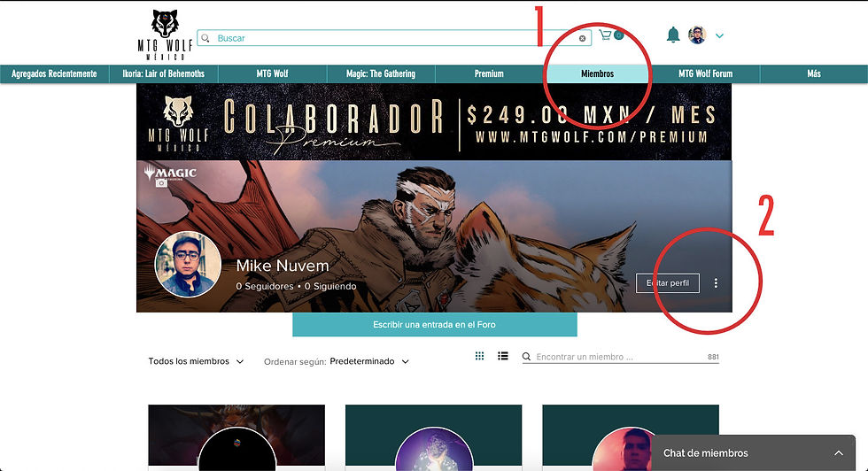Click inside the Buscar search box
The image size is (868, 471).
pos(394,38)
